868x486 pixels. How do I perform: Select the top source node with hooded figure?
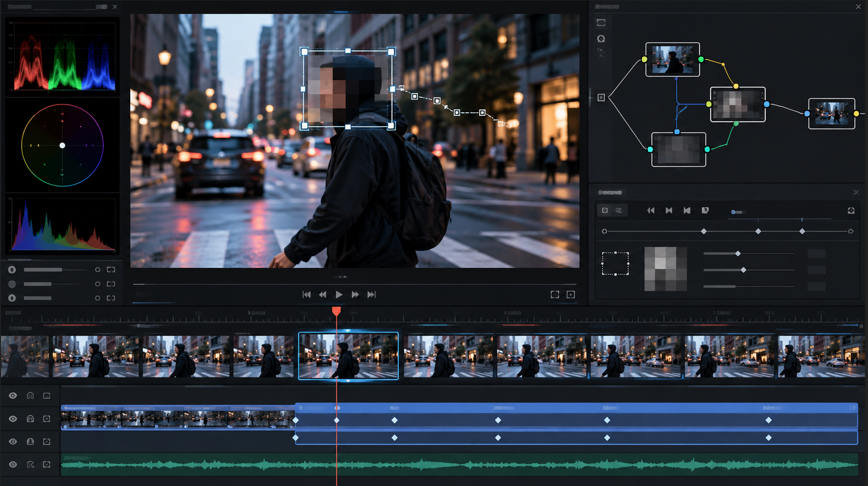pyautogui.click(x=673, y=59)
